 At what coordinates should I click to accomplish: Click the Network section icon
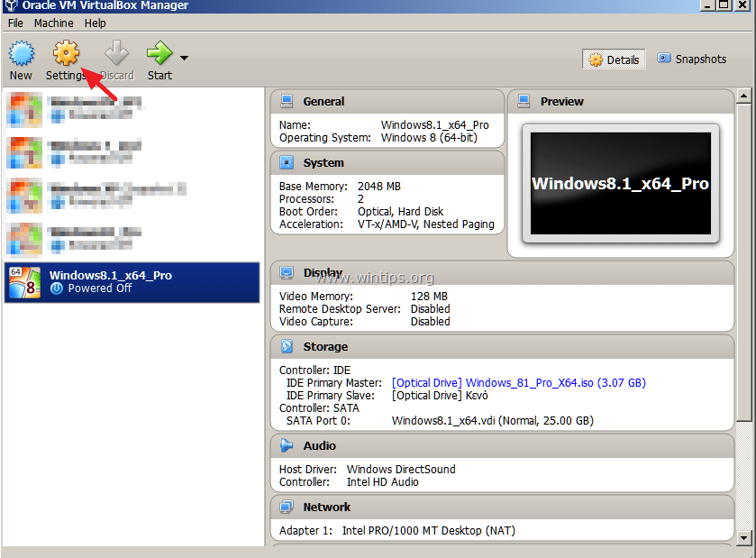point(287,507)
